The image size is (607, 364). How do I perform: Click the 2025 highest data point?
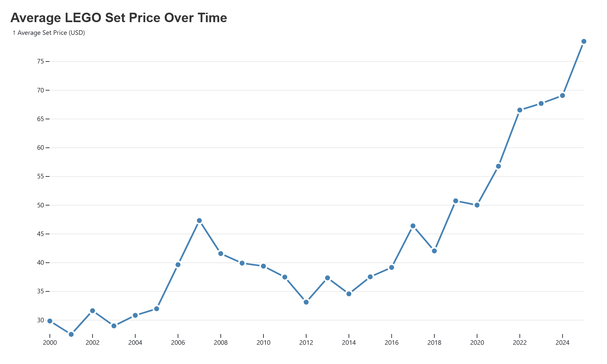pyautogui.click(x=584, y=41)
